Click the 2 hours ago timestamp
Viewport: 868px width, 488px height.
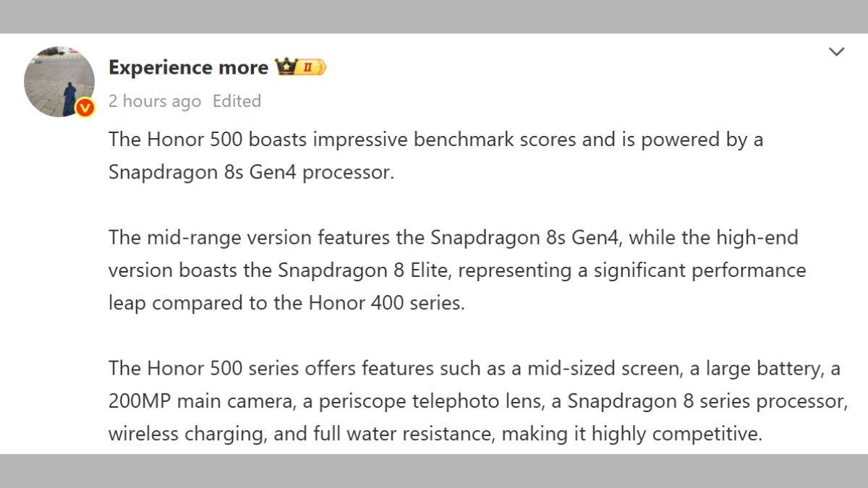155,101
